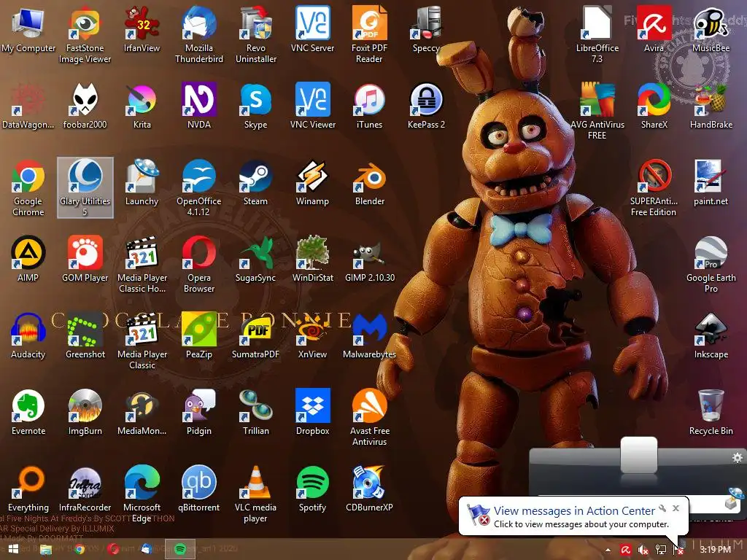Open the WinDirStat tree icon
This screenshot has width=747, height=560.
coord(312,260)
